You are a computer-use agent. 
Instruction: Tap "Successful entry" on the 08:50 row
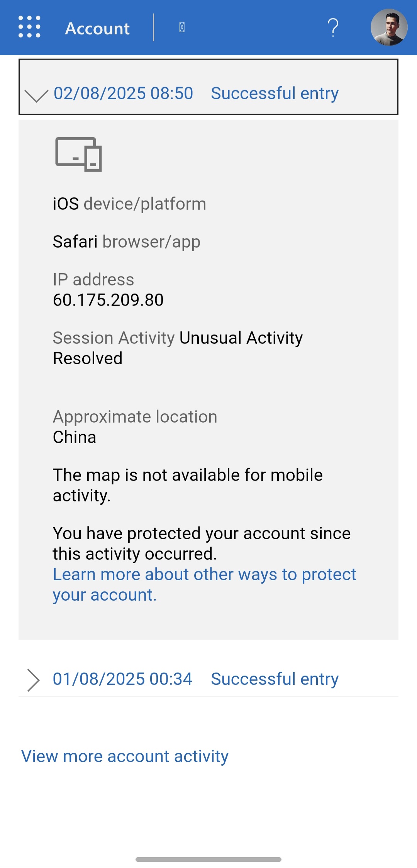coord(275,93)
